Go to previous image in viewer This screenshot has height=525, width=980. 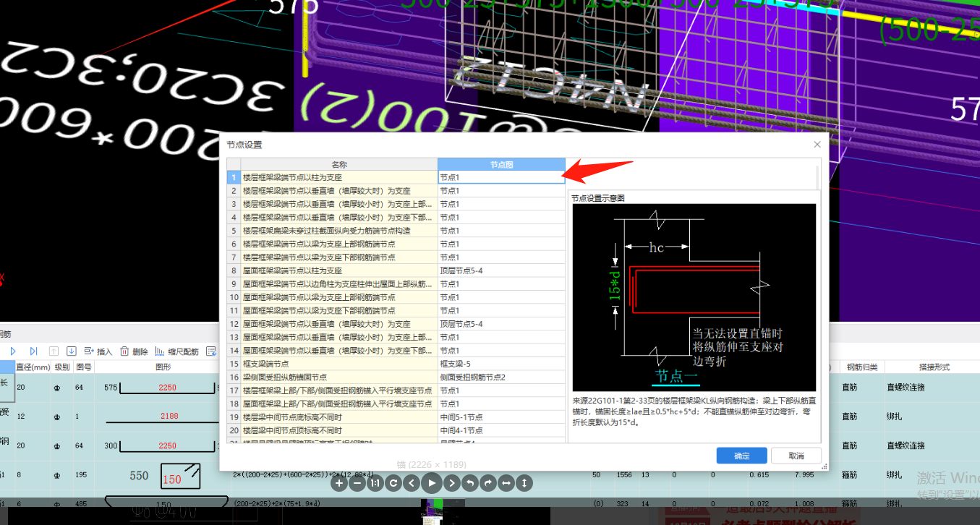coord(412,482)
